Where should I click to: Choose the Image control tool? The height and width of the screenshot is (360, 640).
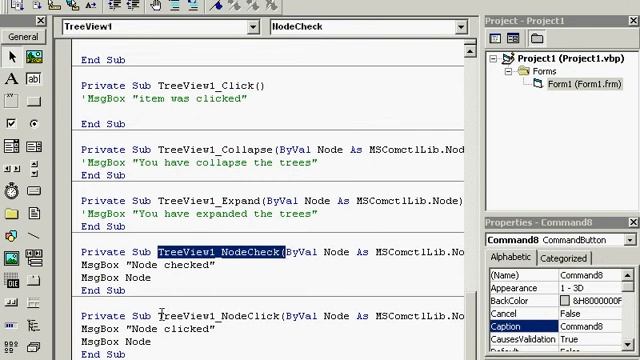11,258
